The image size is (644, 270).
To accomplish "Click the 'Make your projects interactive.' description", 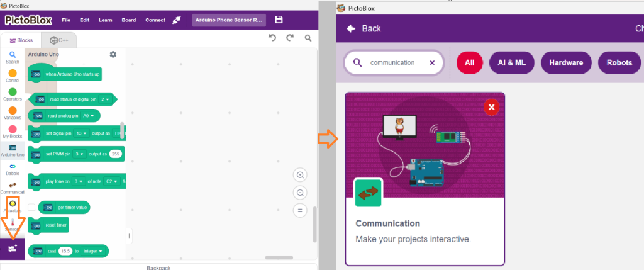I will 413,239.
